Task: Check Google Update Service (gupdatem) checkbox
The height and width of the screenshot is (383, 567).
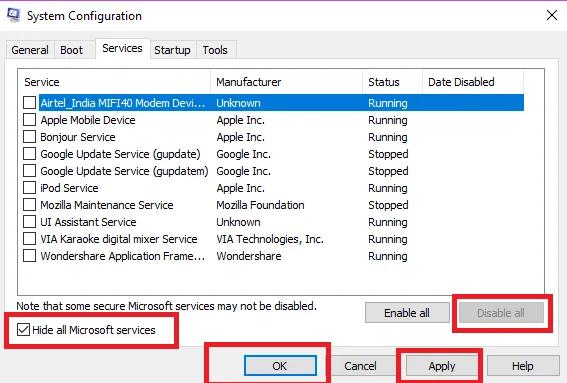Action: 29,171
